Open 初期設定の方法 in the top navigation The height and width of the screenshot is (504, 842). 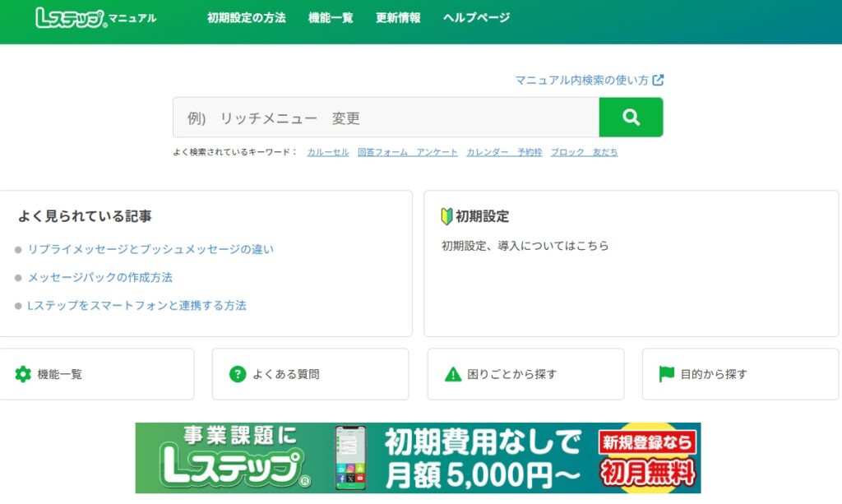click(x=246, y=18)
